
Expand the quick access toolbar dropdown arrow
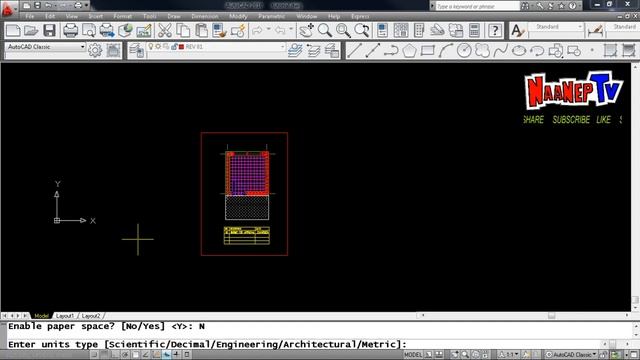pos(87,5)
